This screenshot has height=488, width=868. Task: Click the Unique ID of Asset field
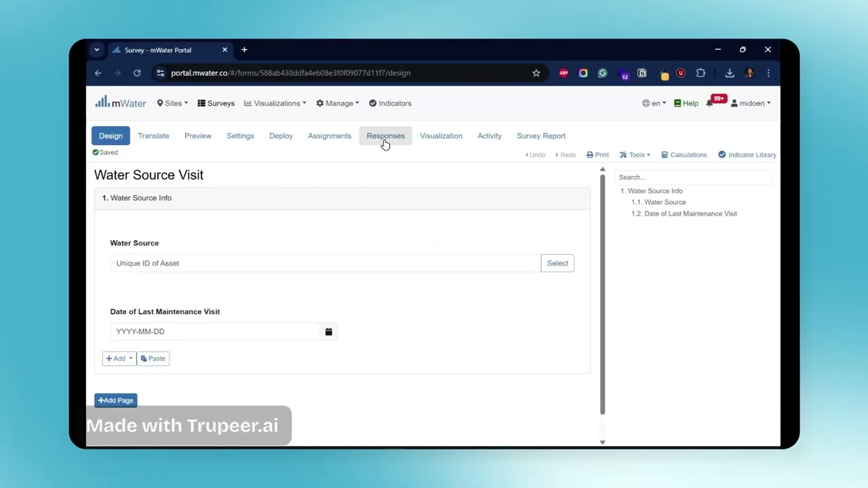[x=325, y=263]
